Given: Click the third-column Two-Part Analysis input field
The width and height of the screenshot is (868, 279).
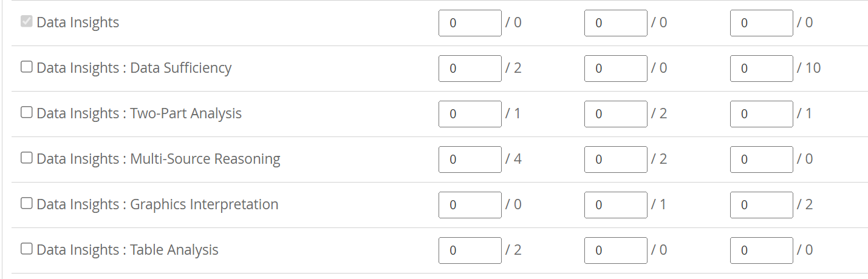Looking at the screenshot, I should tap(761, 114).
